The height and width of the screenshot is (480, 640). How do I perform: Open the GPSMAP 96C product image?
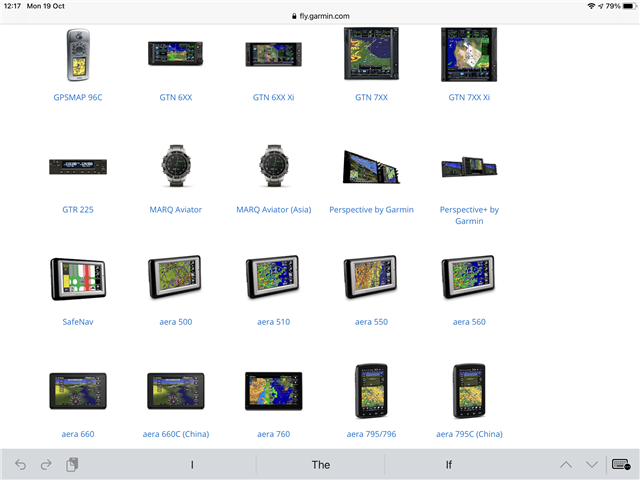tap(78, 55)
